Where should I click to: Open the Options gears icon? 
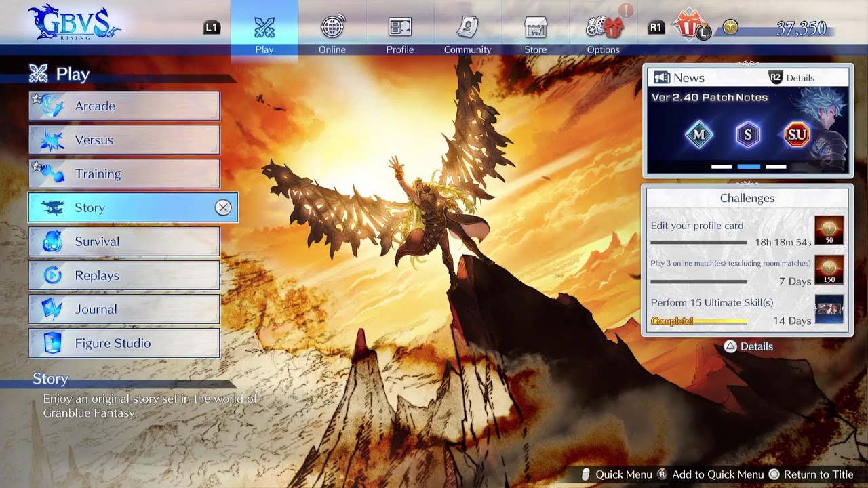[604, 28]
